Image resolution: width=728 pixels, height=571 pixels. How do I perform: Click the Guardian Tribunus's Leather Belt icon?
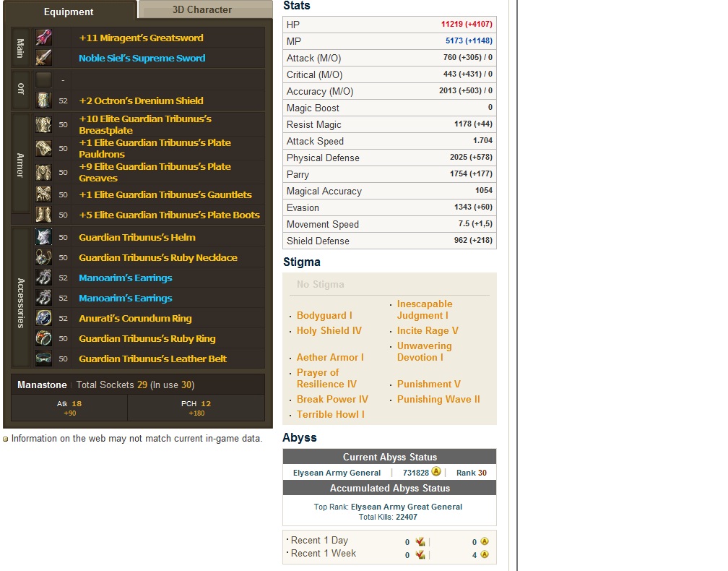43,359
